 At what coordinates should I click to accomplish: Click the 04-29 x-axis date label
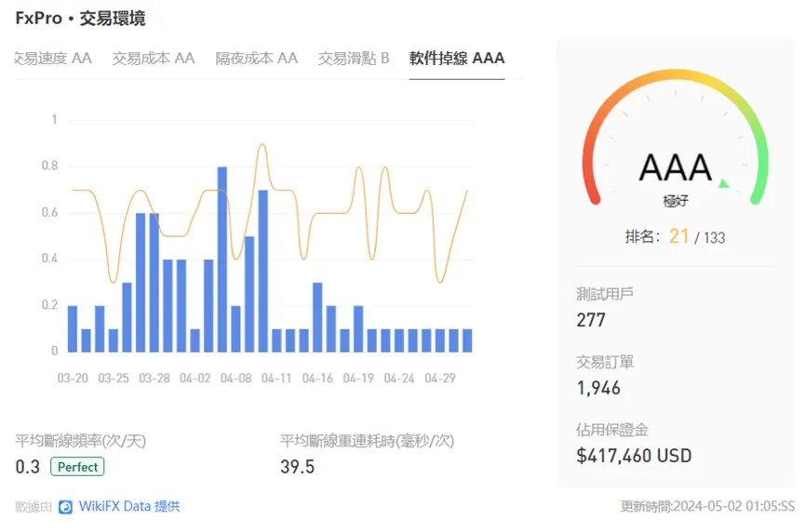[440, 379]
